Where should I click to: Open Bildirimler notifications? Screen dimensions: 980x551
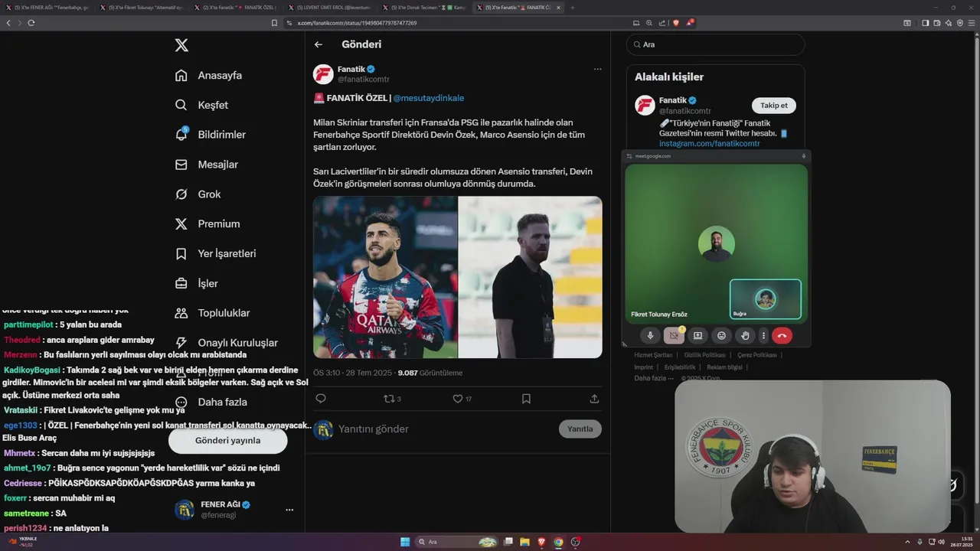tap(211, 135)
